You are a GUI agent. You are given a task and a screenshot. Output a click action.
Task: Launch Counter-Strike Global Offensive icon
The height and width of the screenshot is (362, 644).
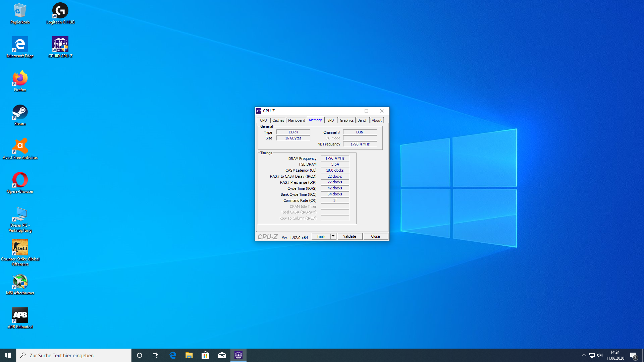pyautogui.click(x=20, y=248)
